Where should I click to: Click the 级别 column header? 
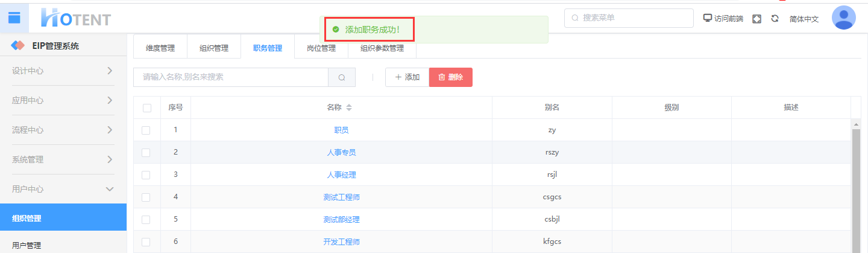click(671, 107)
